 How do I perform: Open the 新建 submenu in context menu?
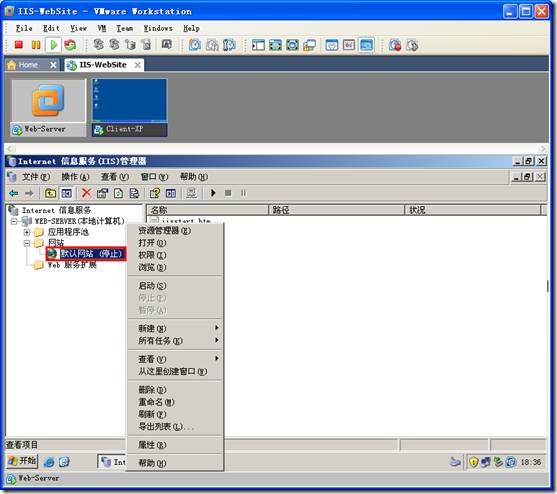click(175, 329)
